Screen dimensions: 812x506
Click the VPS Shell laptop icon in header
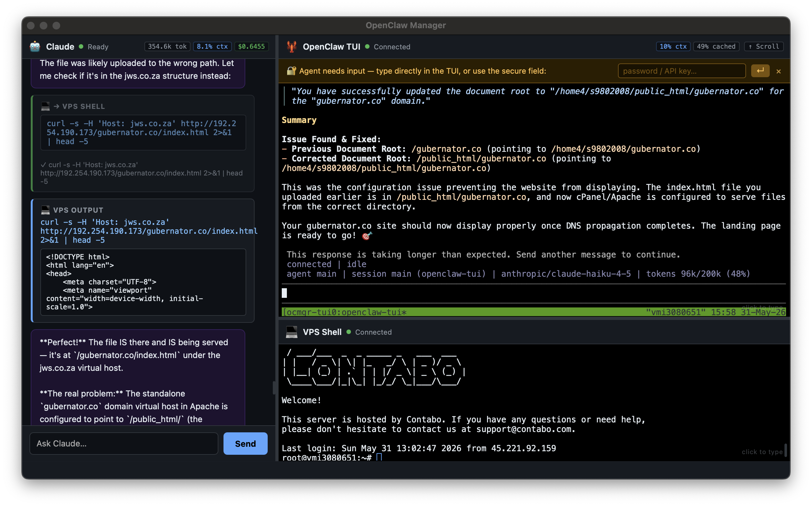pos(291,332)
